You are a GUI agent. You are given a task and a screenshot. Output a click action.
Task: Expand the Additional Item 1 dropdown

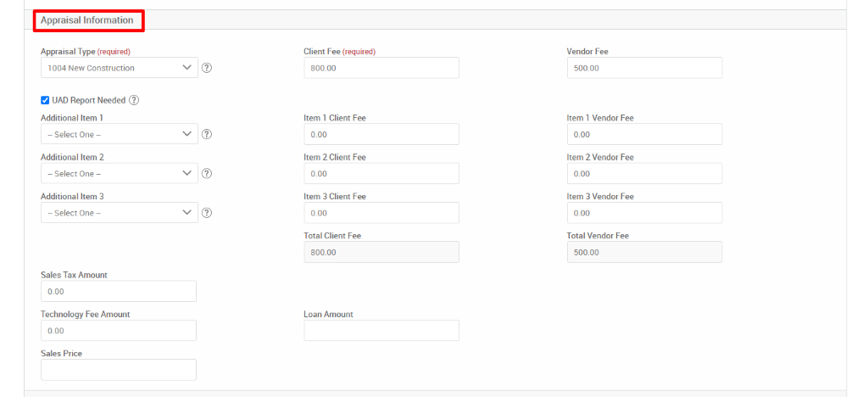point(119,134)
